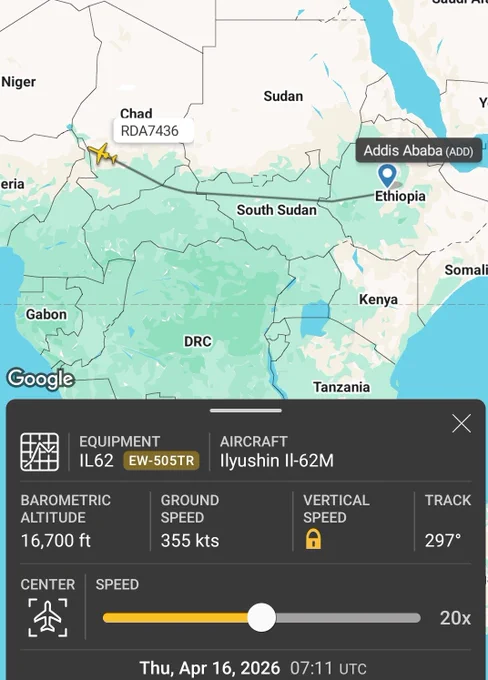This screenshot has width=488, height=680.
Task: Click the DRC country label on map
Action: (x=198, y=341)
